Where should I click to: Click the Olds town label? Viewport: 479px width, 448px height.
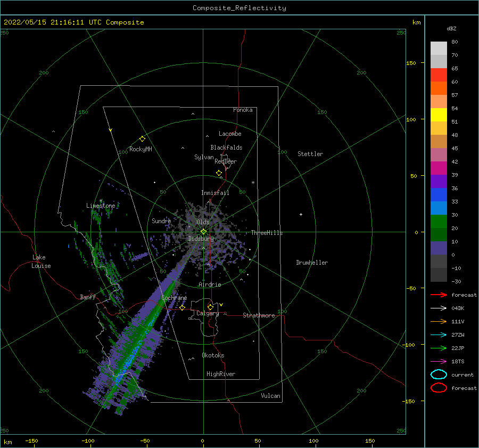pyautogui.click(x=203, y=222)
